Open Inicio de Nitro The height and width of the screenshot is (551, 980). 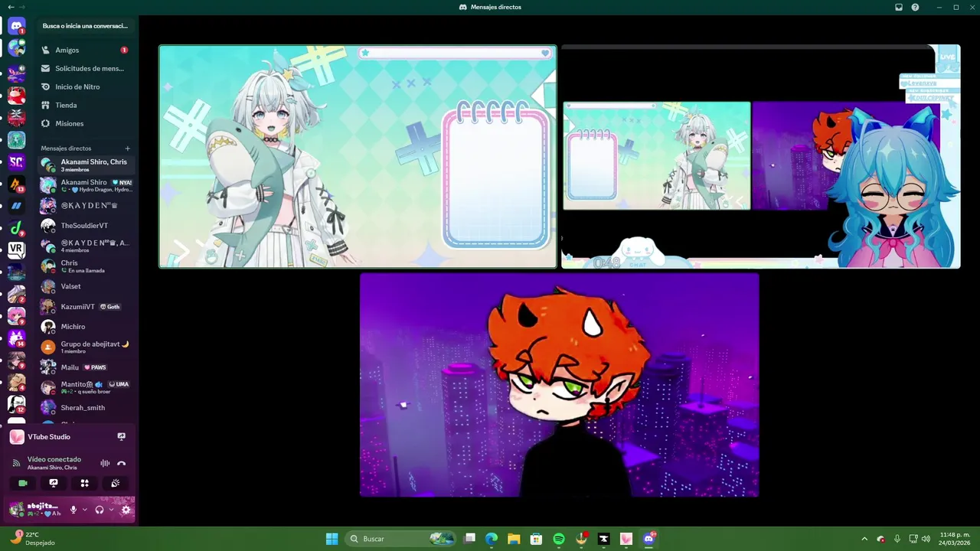click(x=86, y=86)
